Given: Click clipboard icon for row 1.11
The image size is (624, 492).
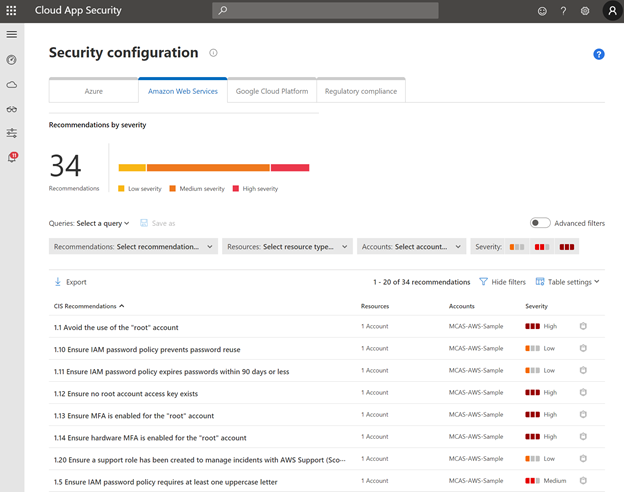Looking at the screenshot, I should pos(583,370).
